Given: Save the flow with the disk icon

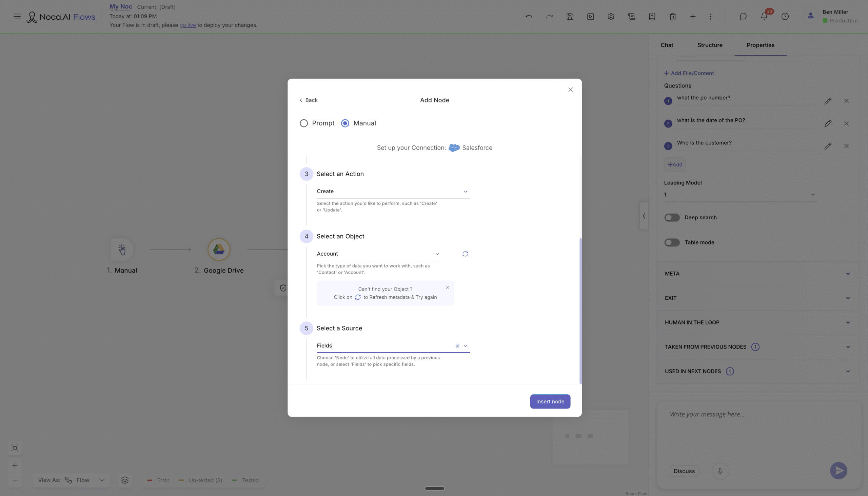Looking at the screenshot, I should [x=570, y=16].
